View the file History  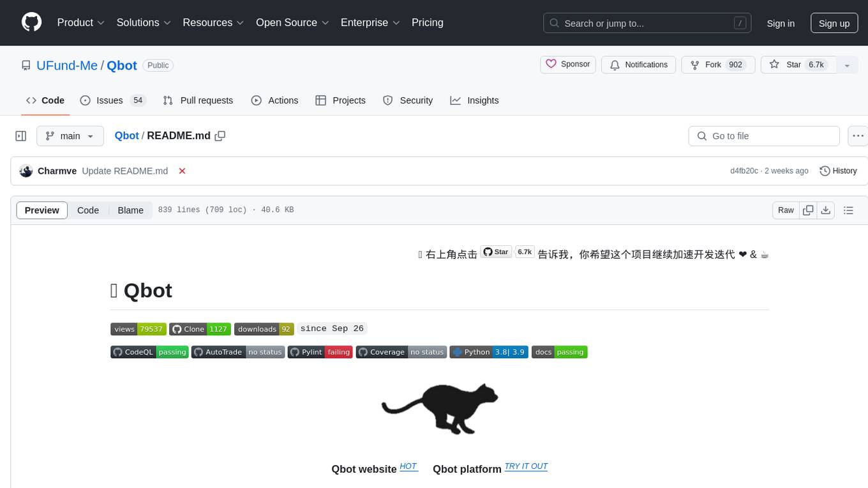click(838, 171)
